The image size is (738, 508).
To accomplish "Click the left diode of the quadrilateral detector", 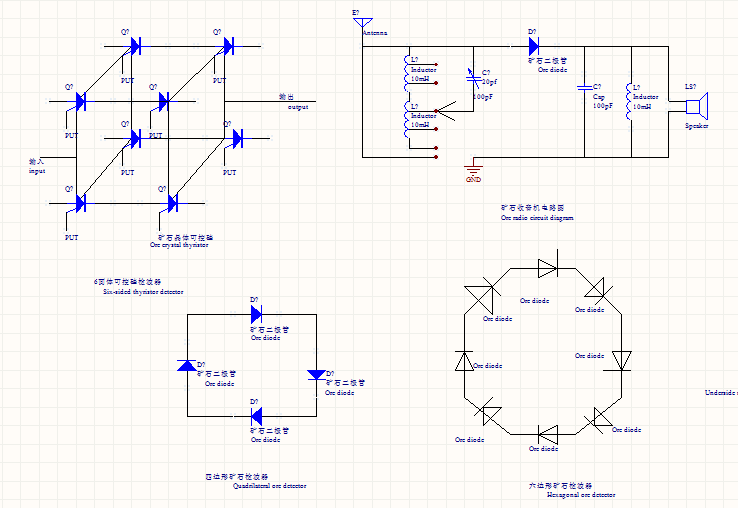I will pos(187,366).
